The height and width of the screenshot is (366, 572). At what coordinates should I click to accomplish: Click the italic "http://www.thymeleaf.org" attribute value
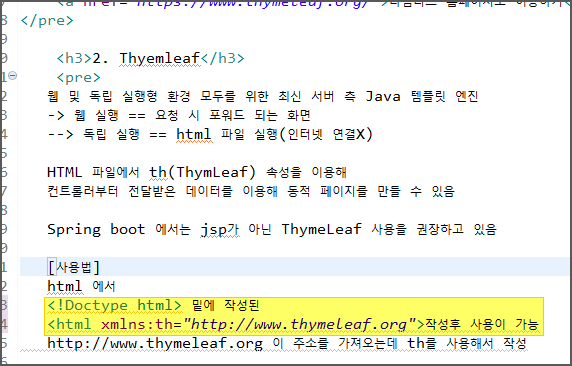[x=300, y=324]
